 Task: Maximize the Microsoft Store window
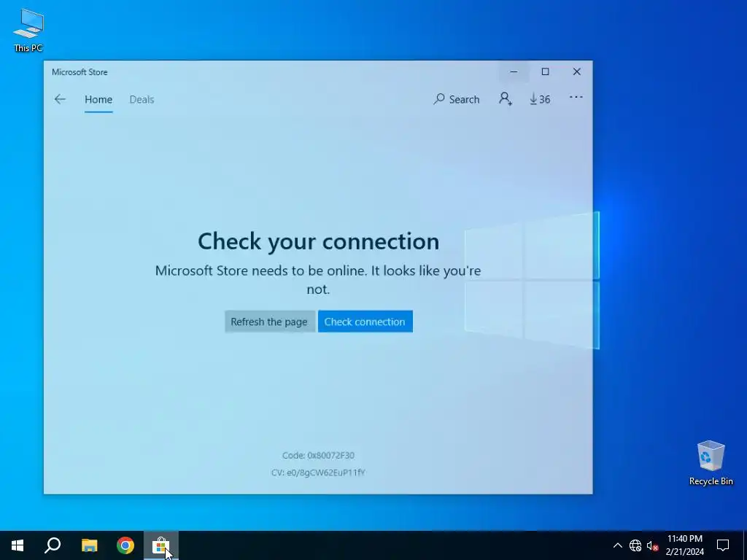pyautogui.click(x=545, y=71)
